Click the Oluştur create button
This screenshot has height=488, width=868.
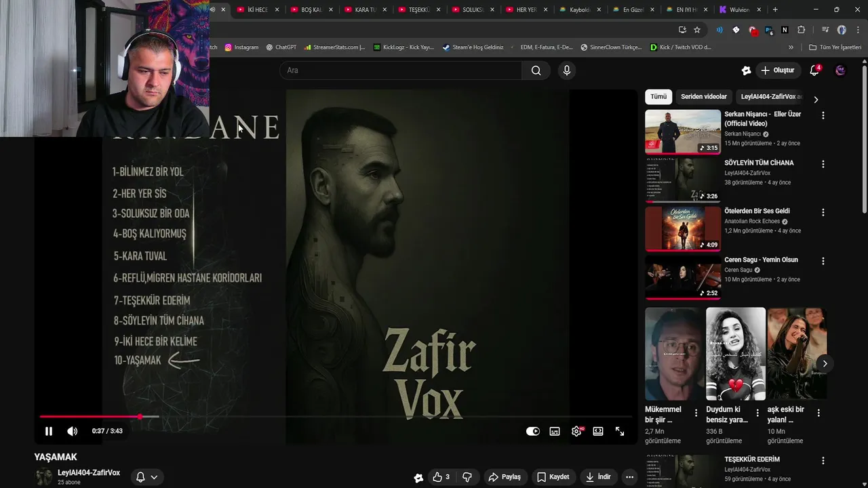click(778, 70)
